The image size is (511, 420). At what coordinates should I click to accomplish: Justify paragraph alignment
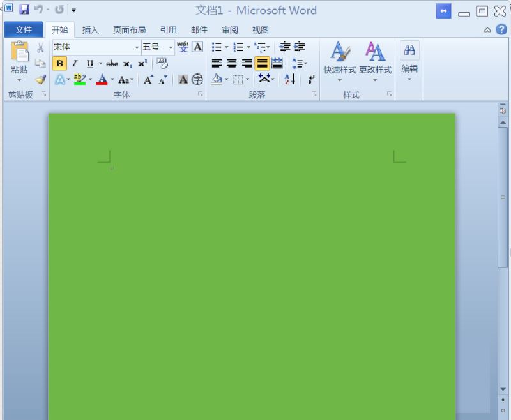pos(262,63)
